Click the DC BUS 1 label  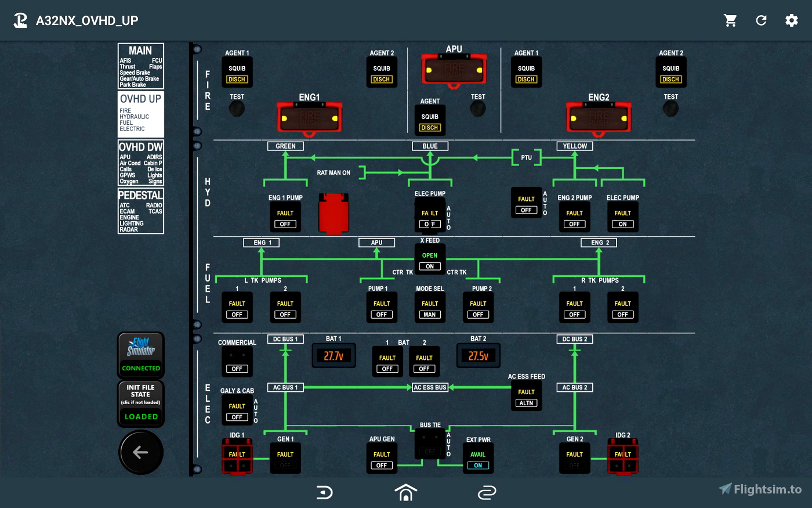pyautogui.click(x=285, y=339)
